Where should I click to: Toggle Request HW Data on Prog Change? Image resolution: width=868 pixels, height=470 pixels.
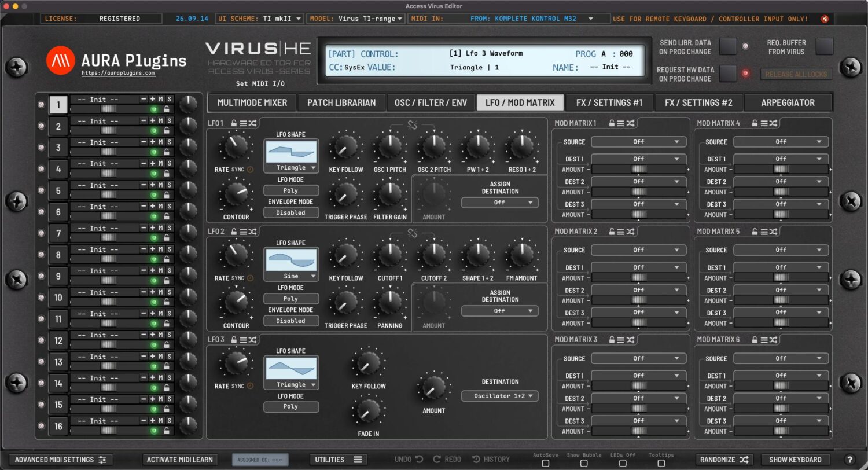[x=728, y=74]
